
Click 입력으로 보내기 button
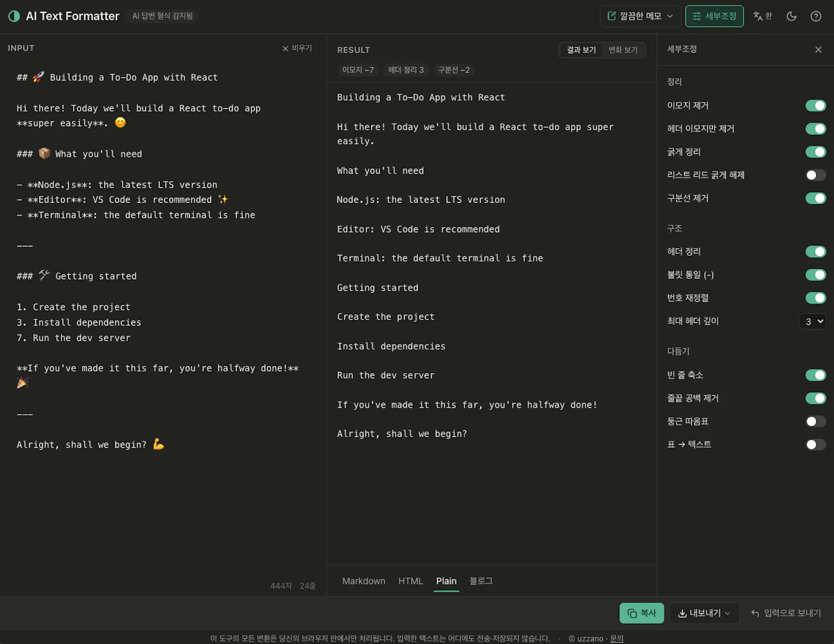click(x=786, y=613)
